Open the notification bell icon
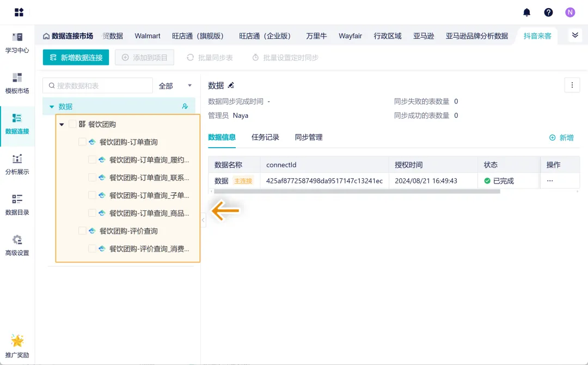 coord(526,13)
